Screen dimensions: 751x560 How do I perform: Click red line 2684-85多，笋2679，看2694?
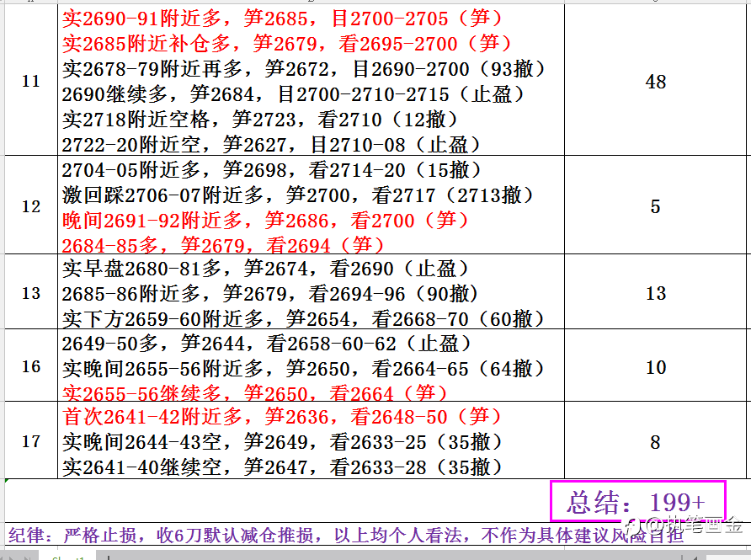(x=223, y=245)
